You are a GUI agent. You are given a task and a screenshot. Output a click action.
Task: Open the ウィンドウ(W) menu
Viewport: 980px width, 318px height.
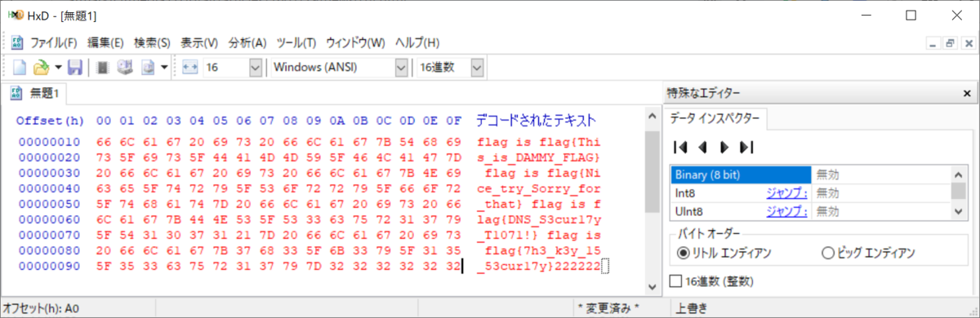355,43
